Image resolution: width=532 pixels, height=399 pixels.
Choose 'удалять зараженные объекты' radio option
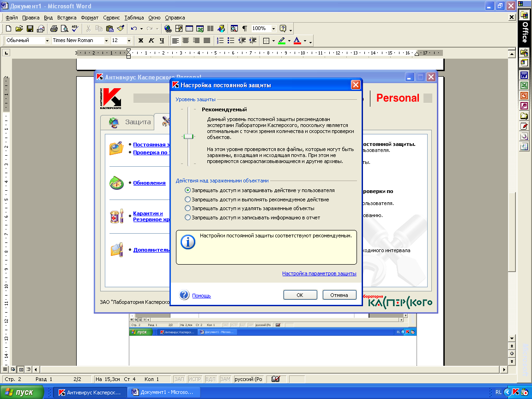click(187, 208)
